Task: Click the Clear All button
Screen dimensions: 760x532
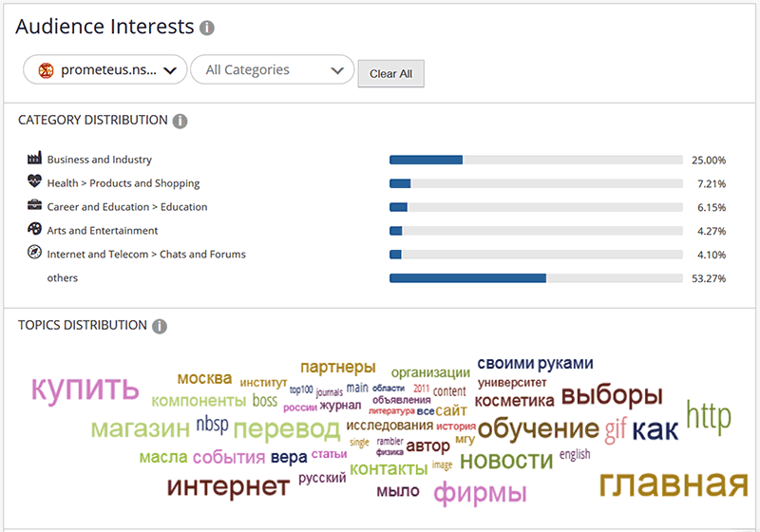Action: click(x=391, y=74)
